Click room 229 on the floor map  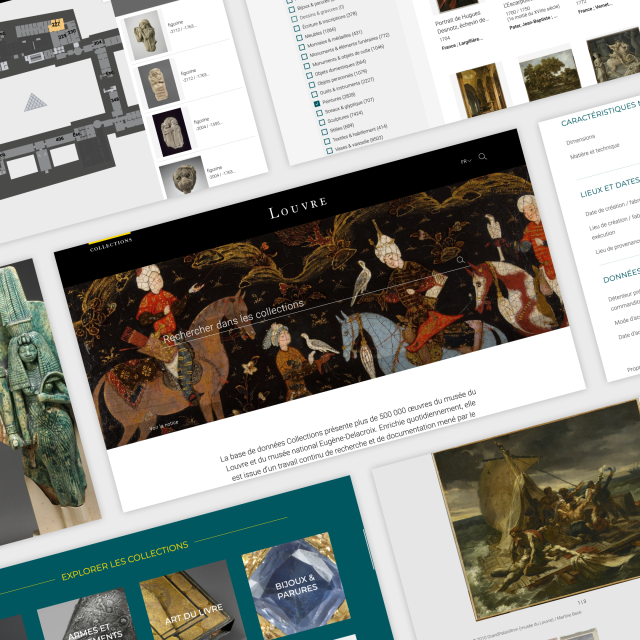tap(62, 36)
